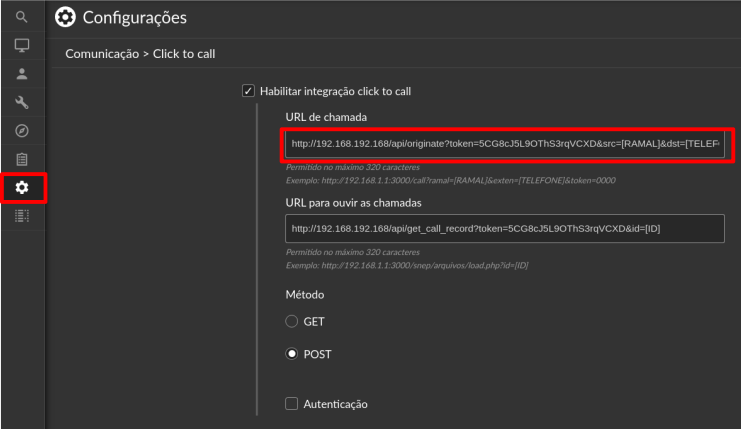
Task: Select the settings gear in sidebar
Action: 22,188
